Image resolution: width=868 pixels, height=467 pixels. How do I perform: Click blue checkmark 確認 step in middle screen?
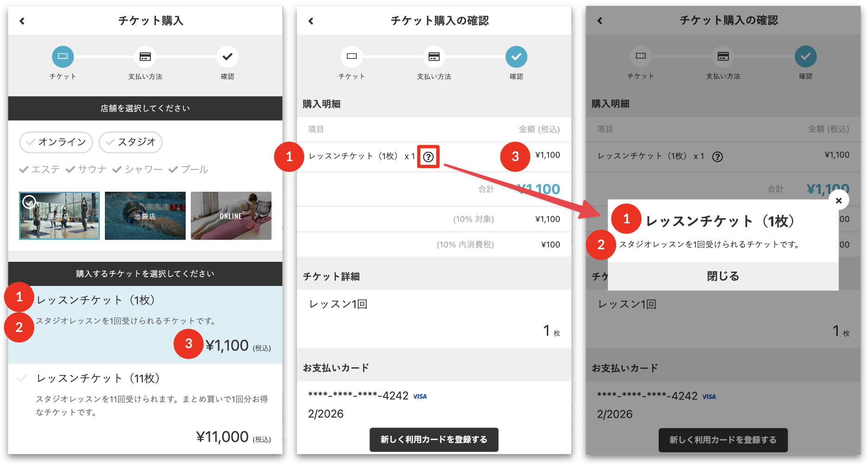pos(516,57)
